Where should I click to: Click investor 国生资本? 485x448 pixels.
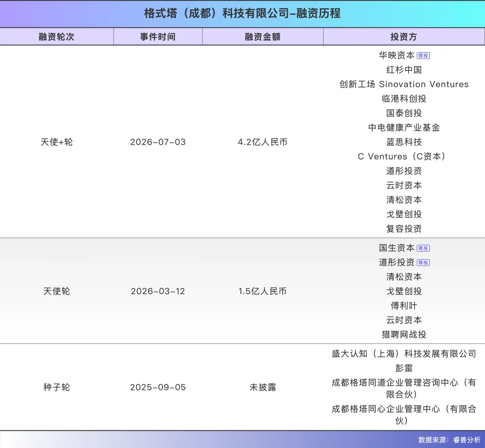point(397,248)
